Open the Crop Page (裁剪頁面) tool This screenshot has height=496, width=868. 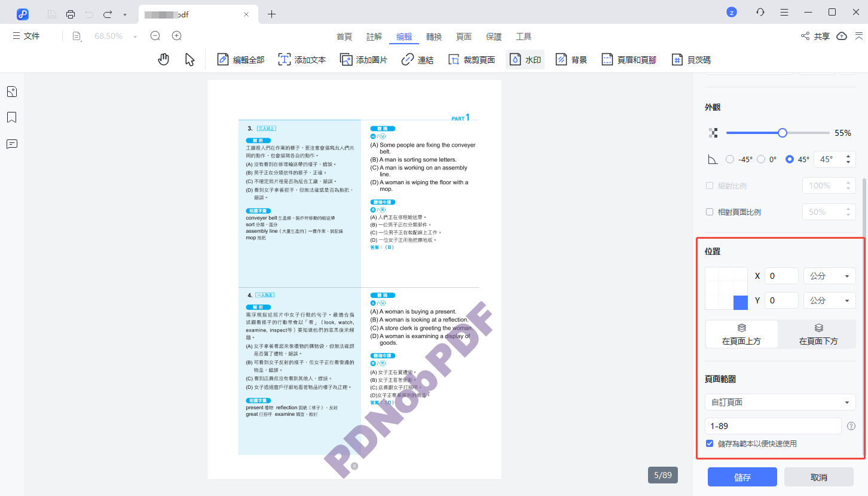coord(472,60)
